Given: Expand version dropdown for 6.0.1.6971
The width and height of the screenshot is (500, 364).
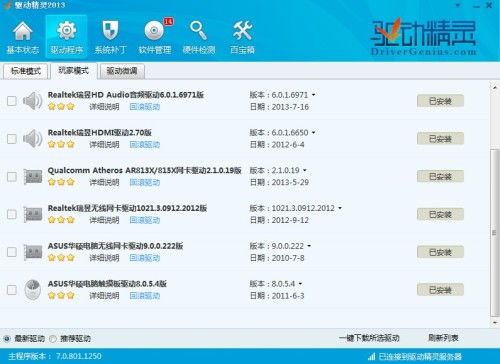Looking at the screenshot, I should [x=313, y=95].
